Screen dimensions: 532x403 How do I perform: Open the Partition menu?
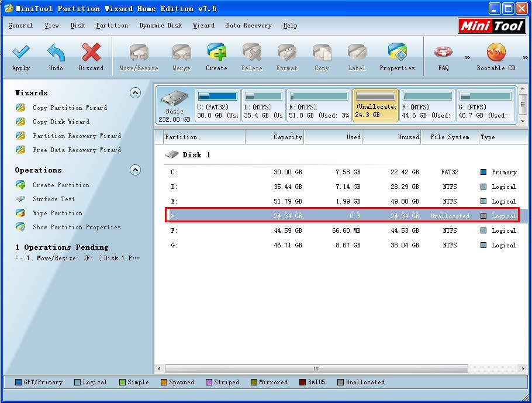click(112, 26)
